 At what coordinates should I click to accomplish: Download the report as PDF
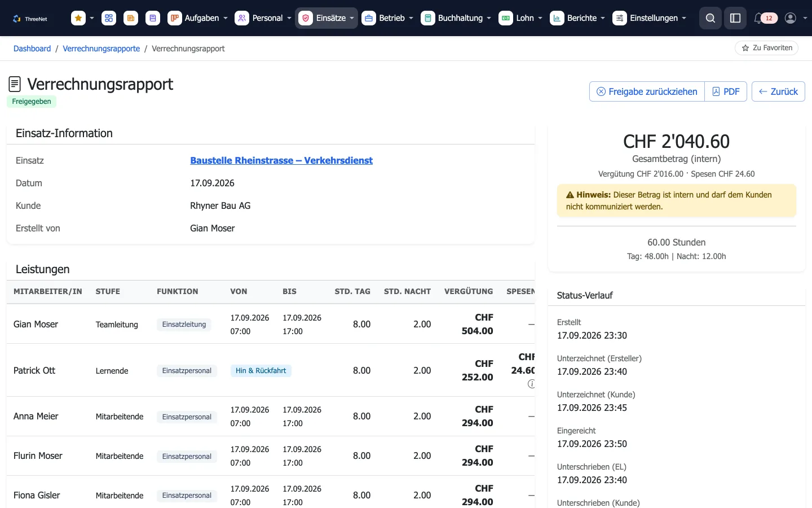(726, 91)
